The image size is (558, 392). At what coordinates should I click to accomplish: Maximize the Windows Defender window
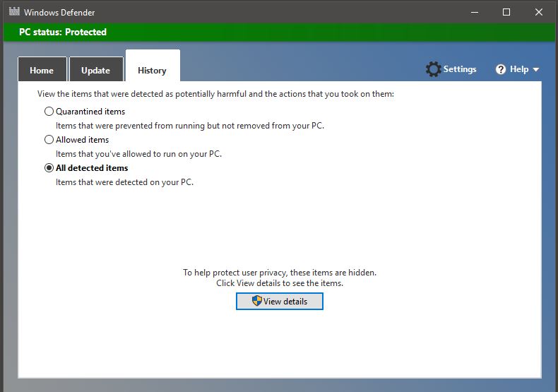506,12
